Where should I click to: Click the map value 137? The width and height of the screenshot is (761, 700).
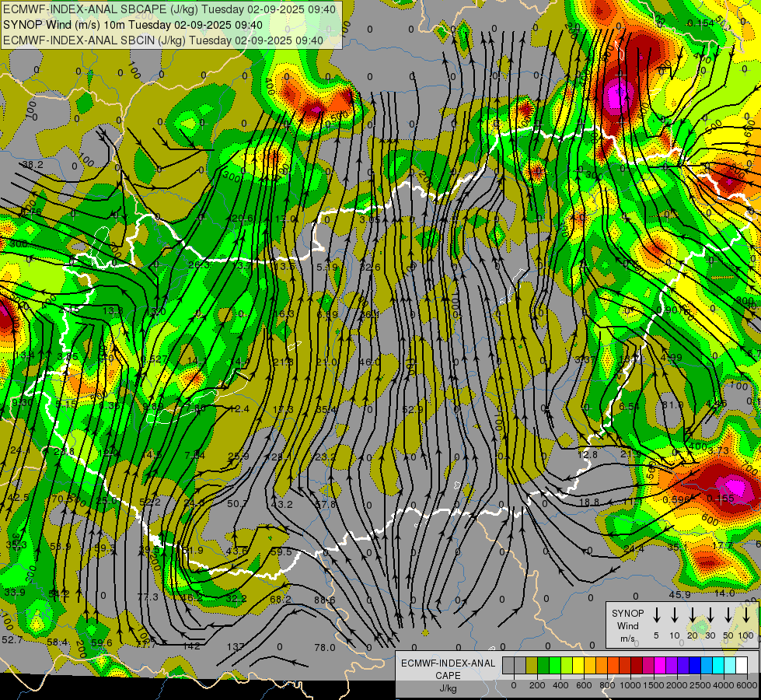click(236, 646)
